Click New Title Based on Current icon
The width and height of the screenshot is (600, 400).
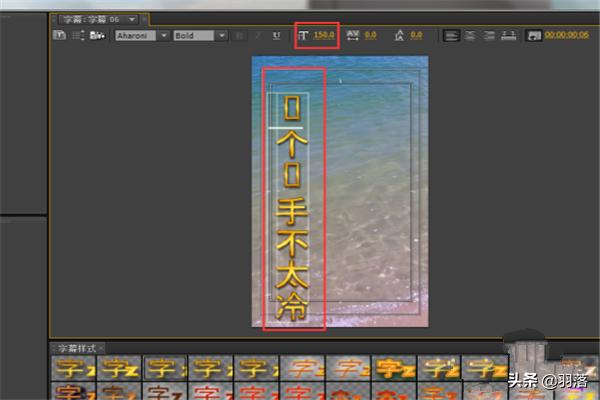click(59, 35)
